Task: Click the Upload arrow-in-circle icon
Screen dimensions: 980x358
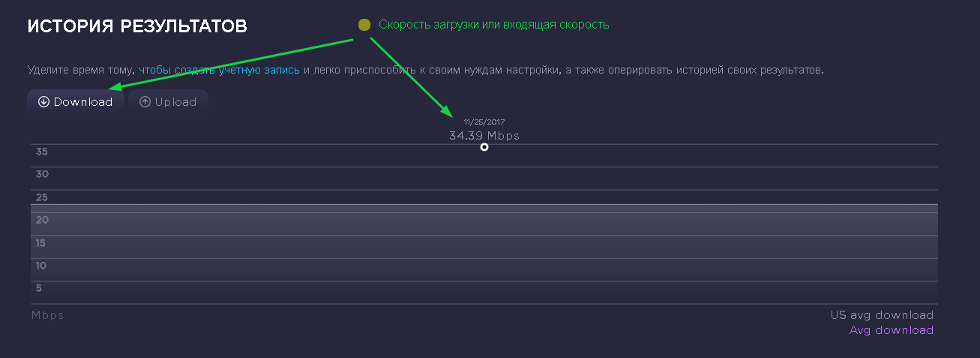Action: (x=145, y=102)
